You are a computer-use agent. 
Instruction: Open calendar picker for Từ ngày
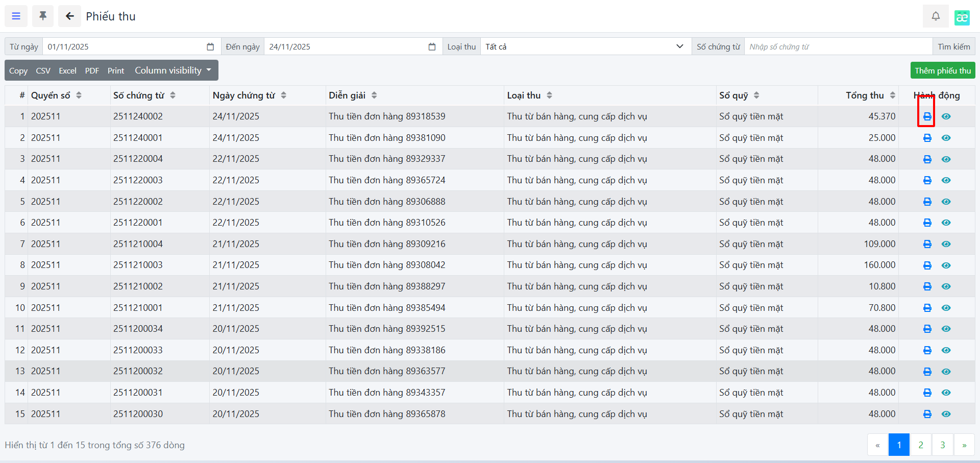[210, 47]
